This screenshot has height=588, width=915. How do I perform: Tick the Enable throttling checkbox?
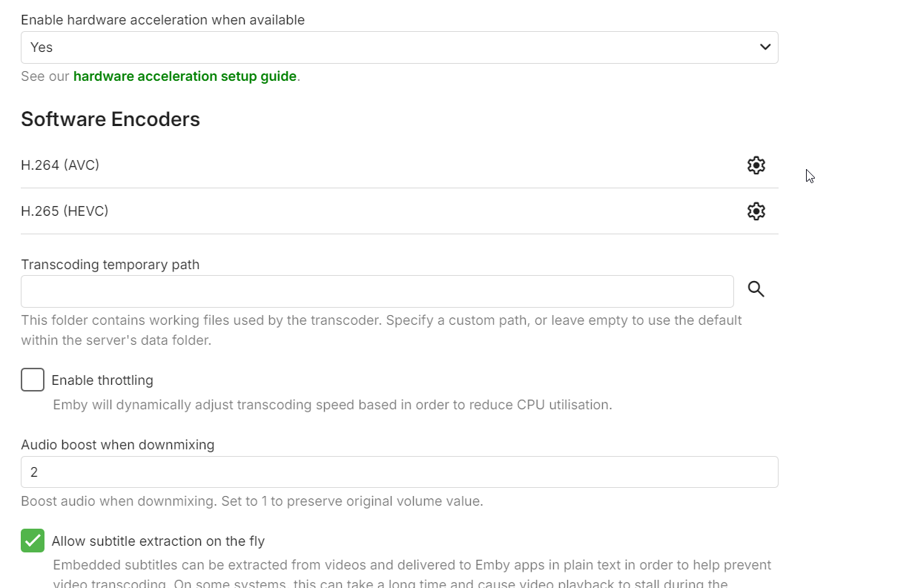coord(33,380)
